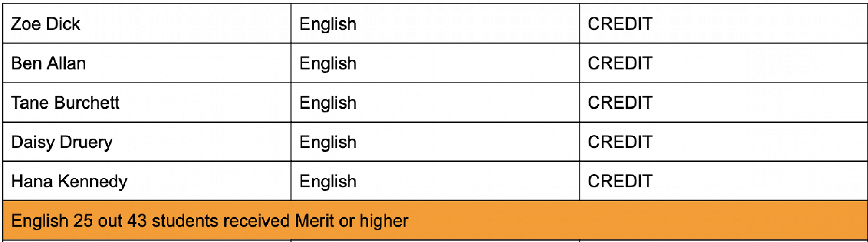Click the English cell in Hana Kennedy's row
868x242 pixels.
tap(328, 181)
